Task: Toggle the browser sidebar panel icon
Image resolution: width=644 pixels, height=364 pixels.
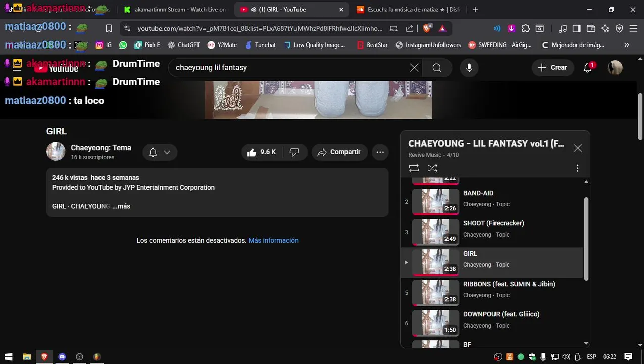Action: [x=577, y=28]
